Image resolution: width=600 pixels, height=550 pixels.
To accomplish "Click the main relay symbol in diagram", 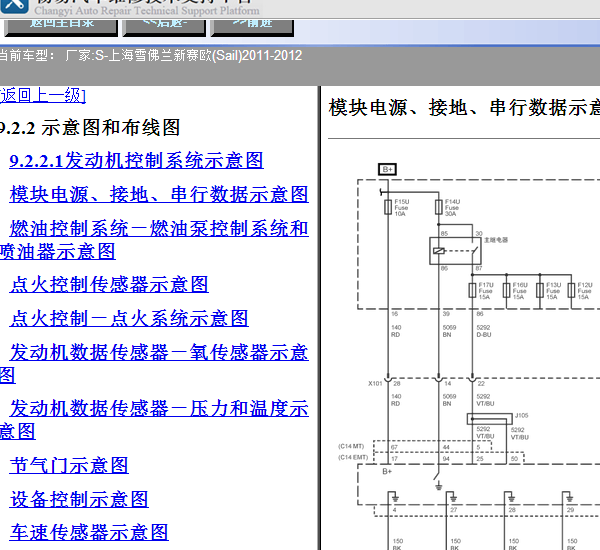I will pos(455,251).
